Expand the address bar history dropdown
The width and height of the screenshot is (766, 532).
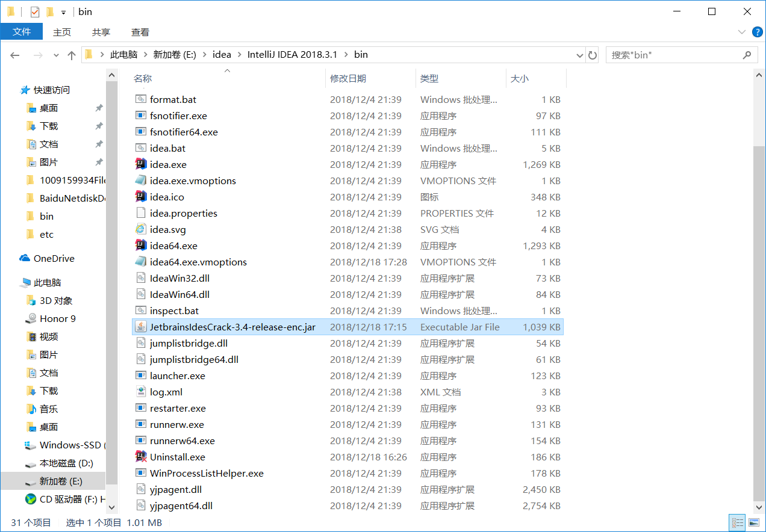(x=580, y=55)
